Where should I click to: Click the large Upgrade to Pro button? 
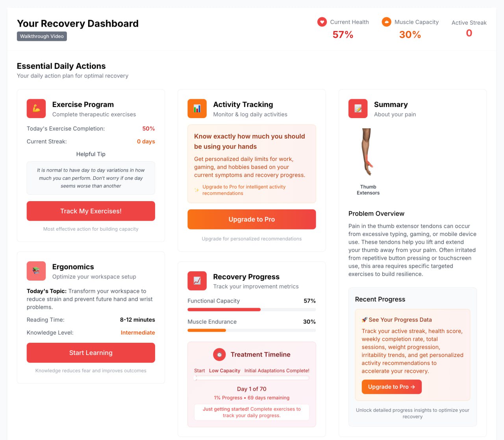[x=252, y=219]
